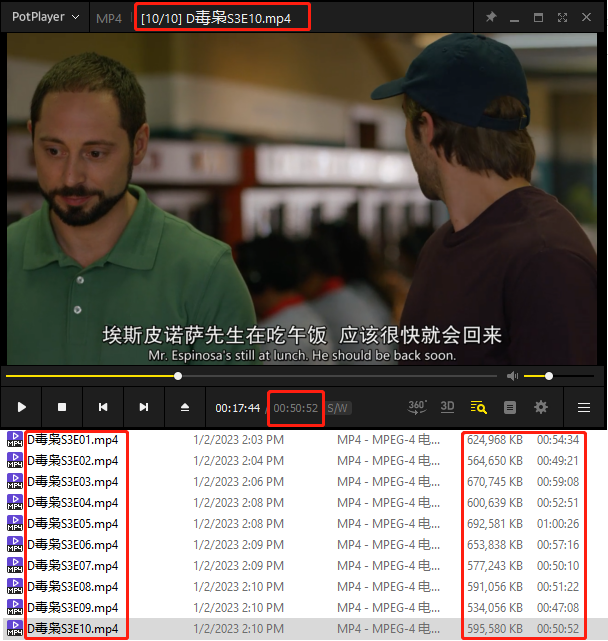The width and height of the screenshot is (608, 641).
Task: Click the file size 670,745 KB
Action: [x=495, y=482]
